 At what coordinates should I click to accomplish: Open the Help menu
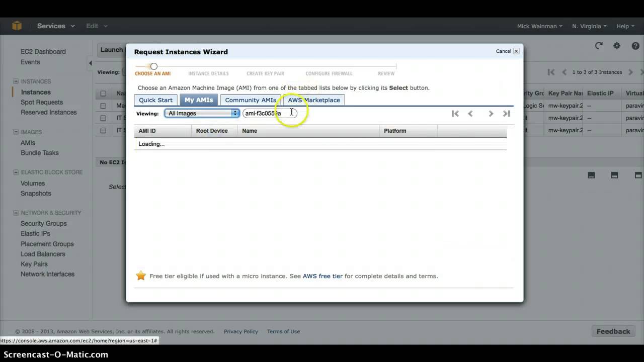point(626,26)
